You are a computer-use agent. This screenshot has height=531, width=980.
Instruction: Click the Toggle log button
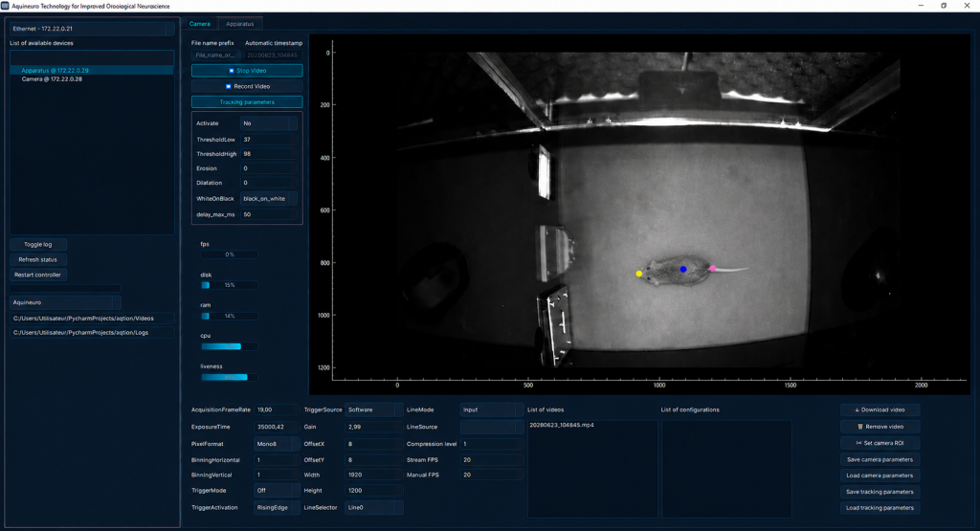coord(38,244)
